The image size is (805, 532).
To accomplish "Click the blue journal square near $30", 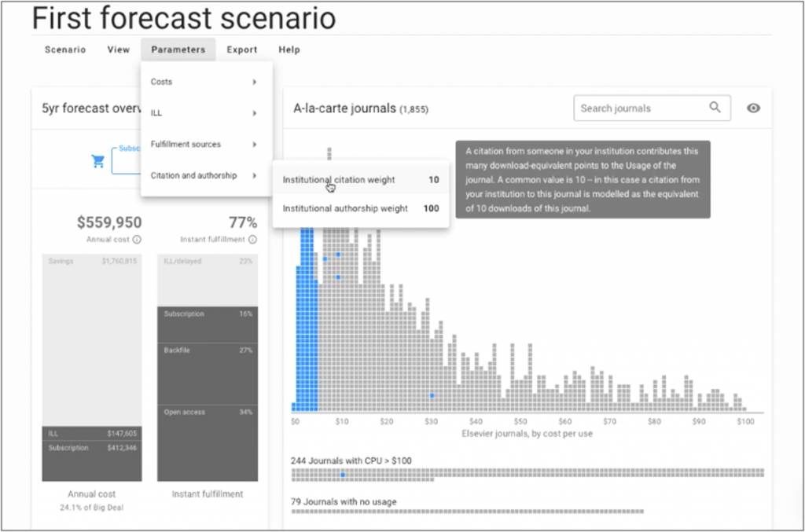I will click(432, 394).
